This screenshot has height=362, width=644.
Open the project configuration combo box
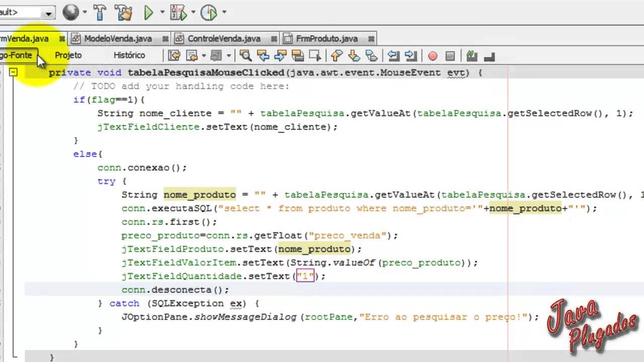click(x=27, y=12)
